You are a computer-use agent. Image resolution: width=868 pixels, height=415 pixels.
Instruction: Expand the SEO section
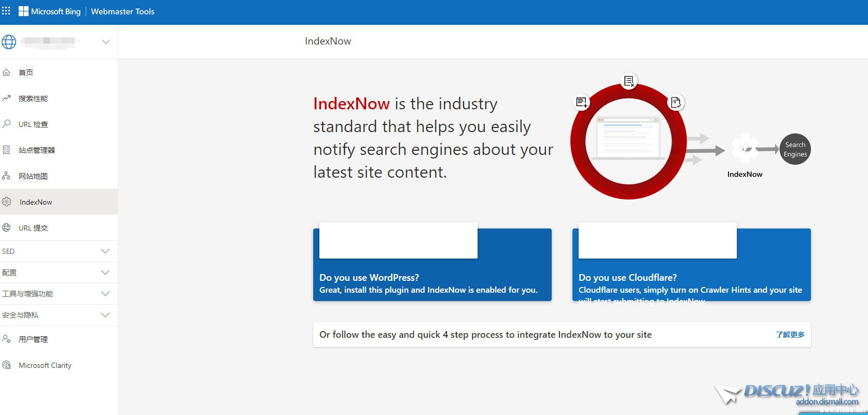pyautogui.click(x=105, y=251)
